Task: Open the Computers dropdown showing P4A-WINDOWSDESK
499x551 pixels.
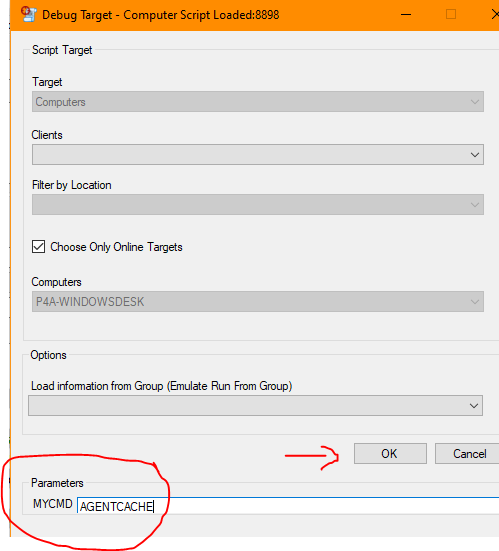Action: coord(258,302)
